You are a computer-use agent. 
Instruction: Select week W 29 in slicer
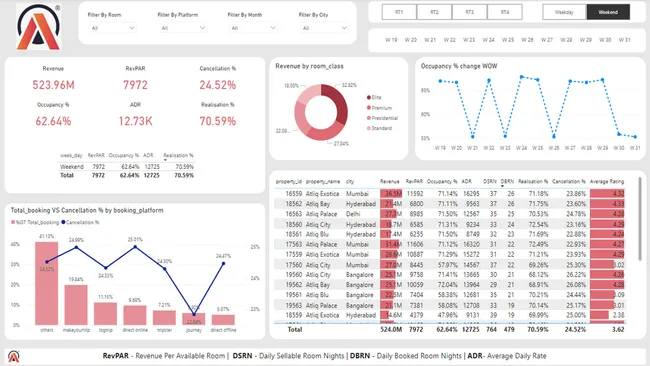pyautogui.click(x=586, y=40)
